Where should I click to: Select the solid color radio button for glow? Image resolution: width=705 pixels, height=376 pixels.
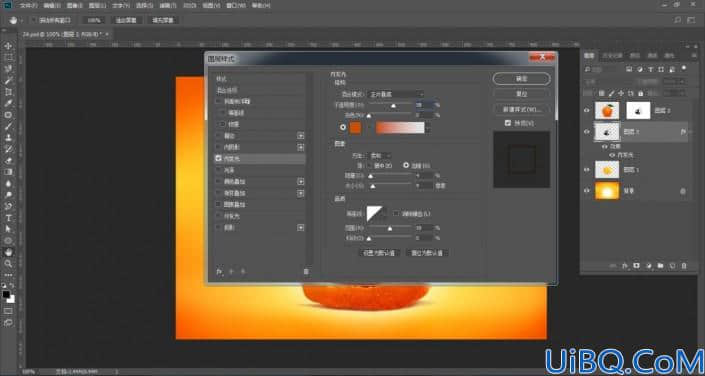point(344,128)
